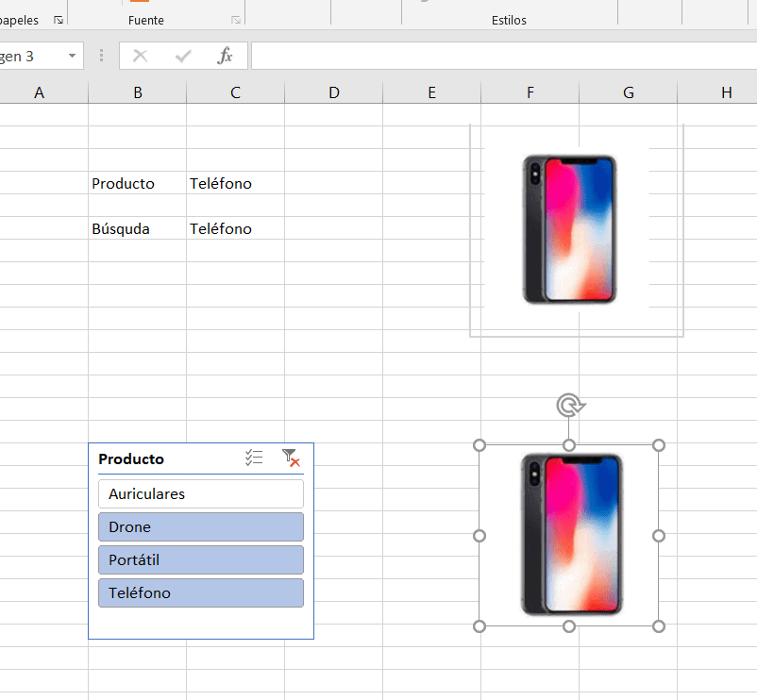This screenshot has height=700, width=757.
Task: Select column G header
Action: pos(628,92)
